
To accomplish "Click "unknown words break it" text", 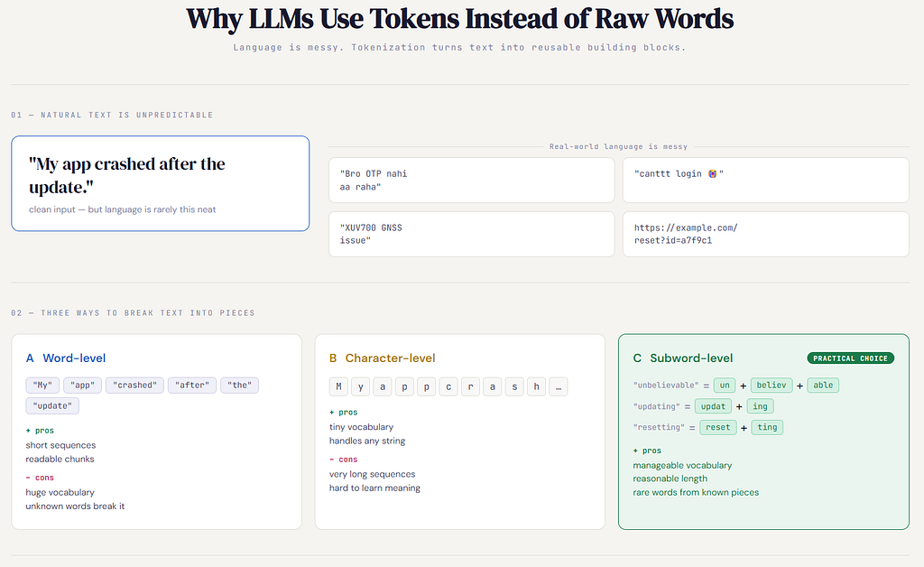I will point(76,506).
